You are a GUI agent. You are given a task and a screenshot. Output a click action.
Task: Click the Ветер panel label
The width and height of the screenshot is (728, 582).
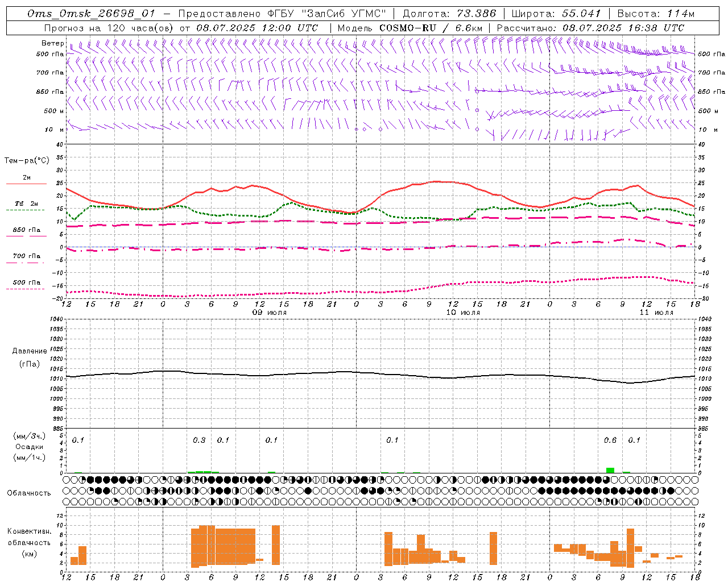pyautogui.click(x=52, y=43)
